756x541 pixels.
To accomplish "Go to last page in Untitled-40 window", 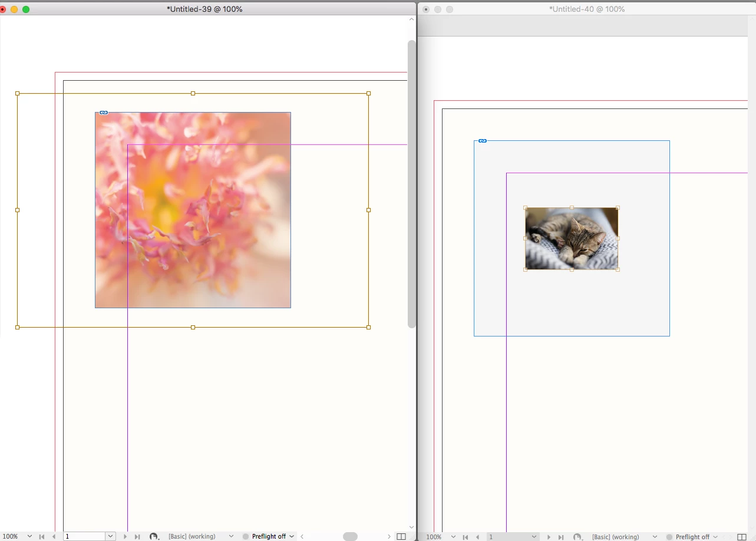I will (x=561, y=537).
